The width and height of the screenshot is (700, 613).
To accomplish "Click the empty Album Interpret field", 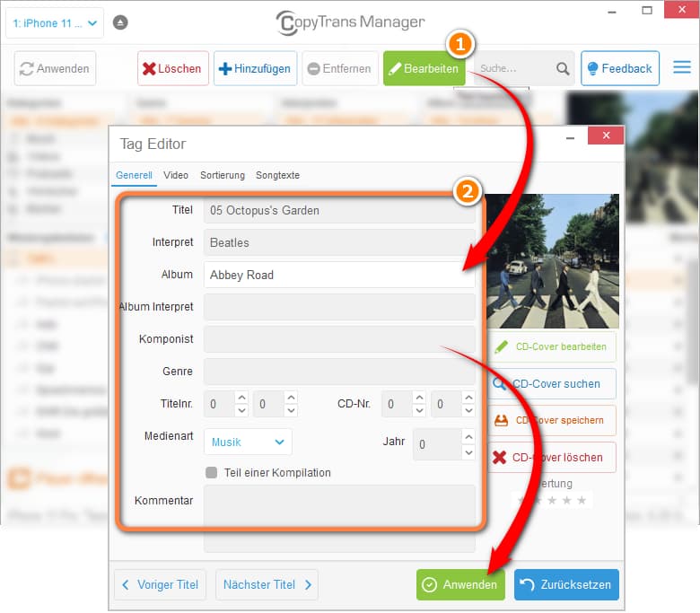I will tap(339, 307).
